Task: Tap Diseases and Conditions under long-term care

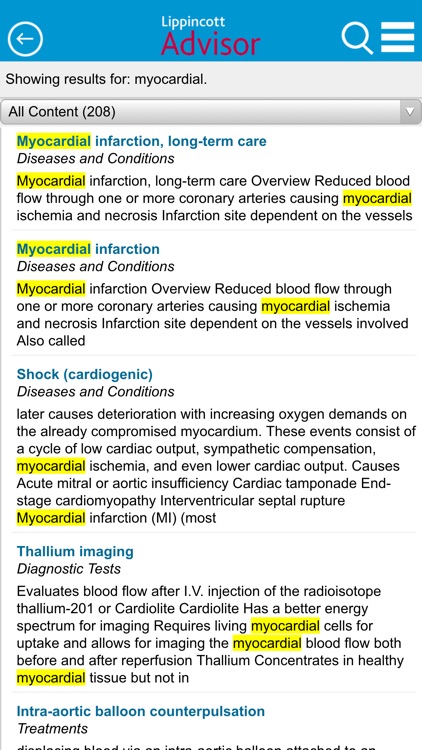Action: pyautogui.click(x=96, y=158)
